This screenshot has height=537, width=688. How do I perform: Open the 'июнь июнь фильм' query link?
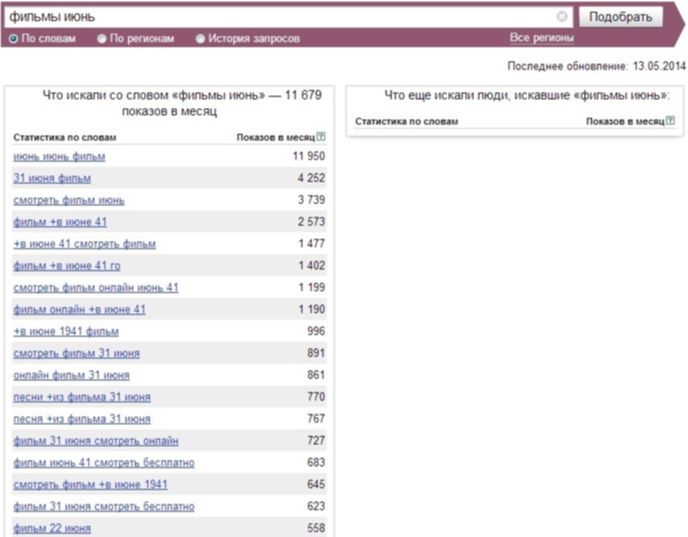pos(59,156)
